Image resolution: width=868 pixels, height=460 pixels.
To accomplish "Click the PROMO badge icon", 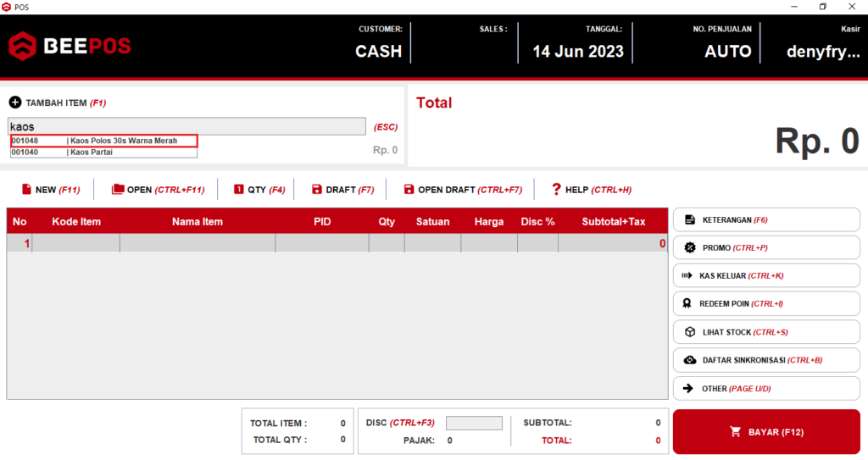I will [690, 247].
